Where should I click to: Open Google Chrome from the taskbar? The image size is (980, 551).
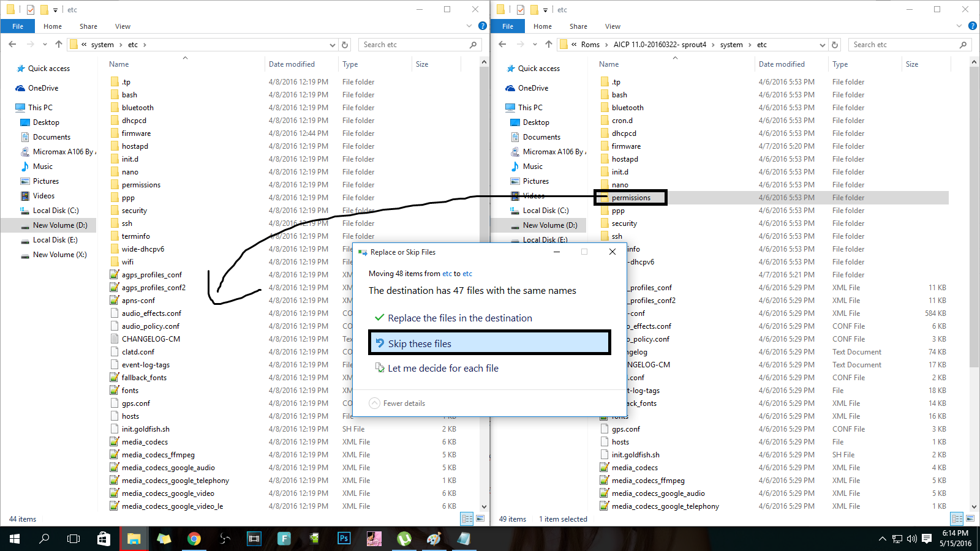pos(195,539)
